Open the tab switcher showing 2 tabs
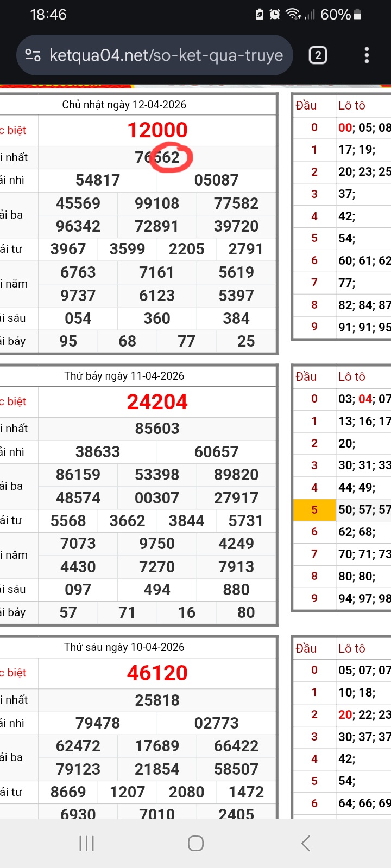Viewport: 391px width, 868px height. point(318,55)
